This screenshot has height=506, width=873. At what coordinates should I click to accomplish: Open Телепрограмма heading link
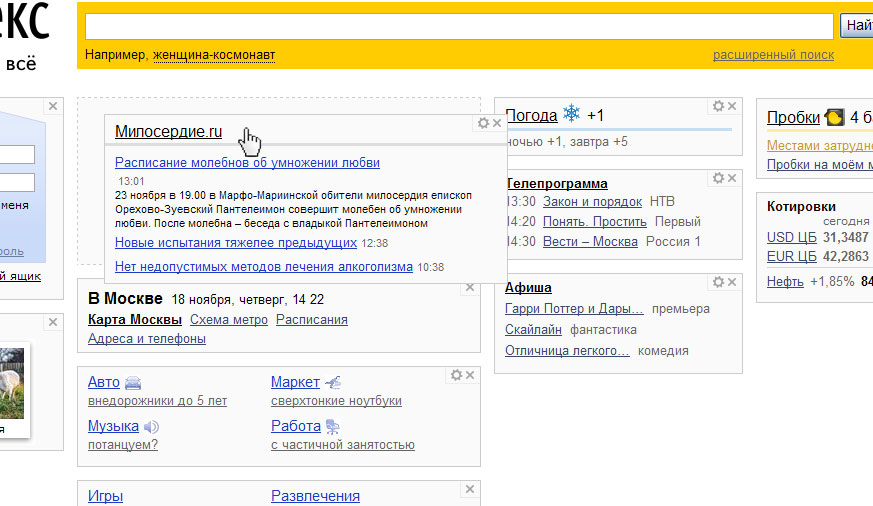557,184
